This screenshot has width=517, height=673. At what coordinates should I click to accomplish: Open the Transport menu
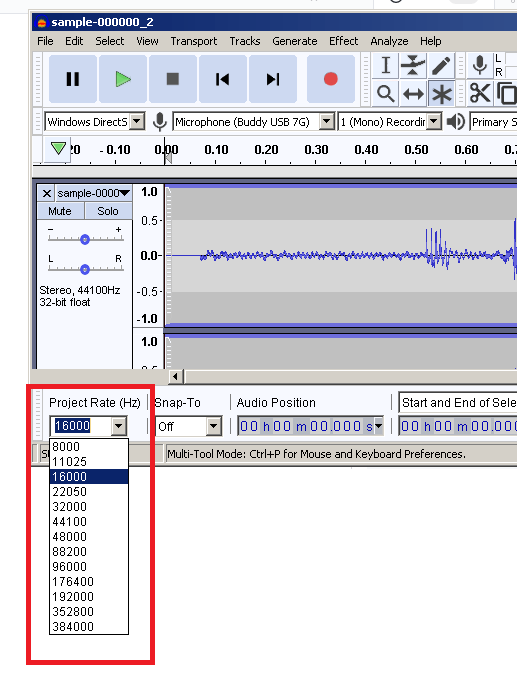pyautogui.click(x=193, y=41)
